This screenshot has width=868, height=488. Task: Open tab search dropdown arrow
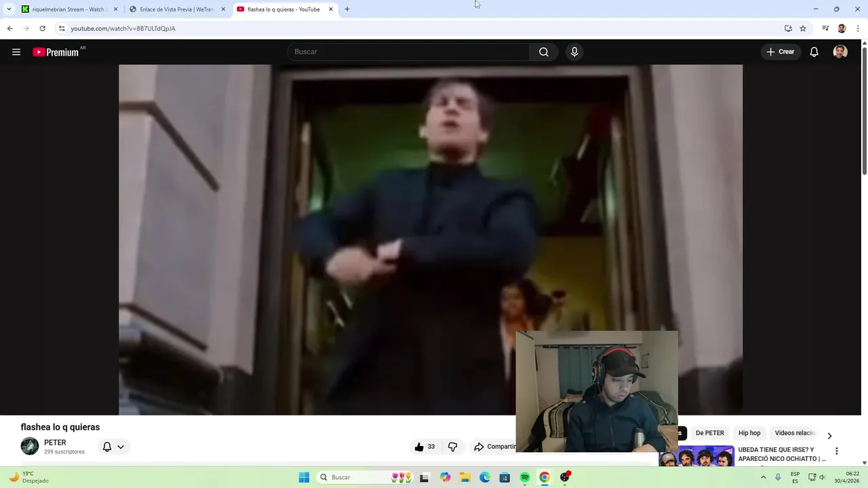(9, 9)
